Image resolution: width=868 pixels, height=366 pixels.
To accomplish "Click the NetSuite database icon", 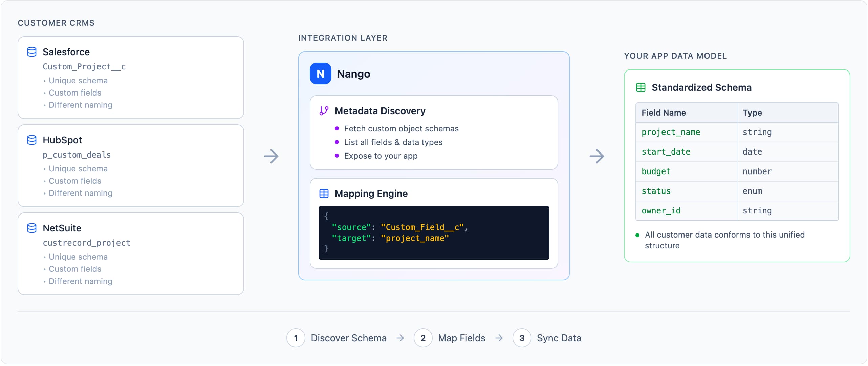I will pyautogui.click(x=32, y=228).
